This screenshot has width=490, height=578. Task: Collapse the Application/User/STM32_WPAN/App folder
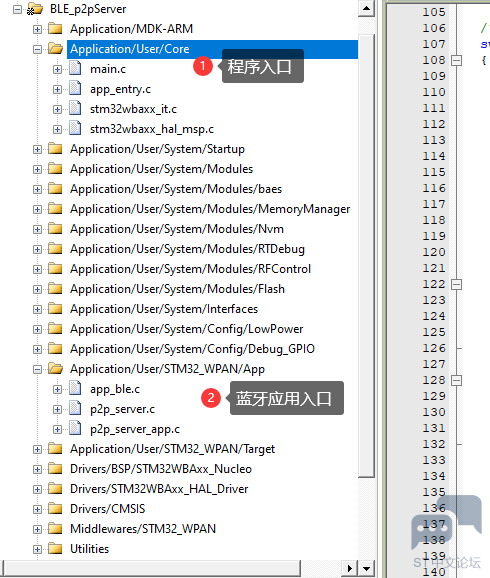[37, 369]
